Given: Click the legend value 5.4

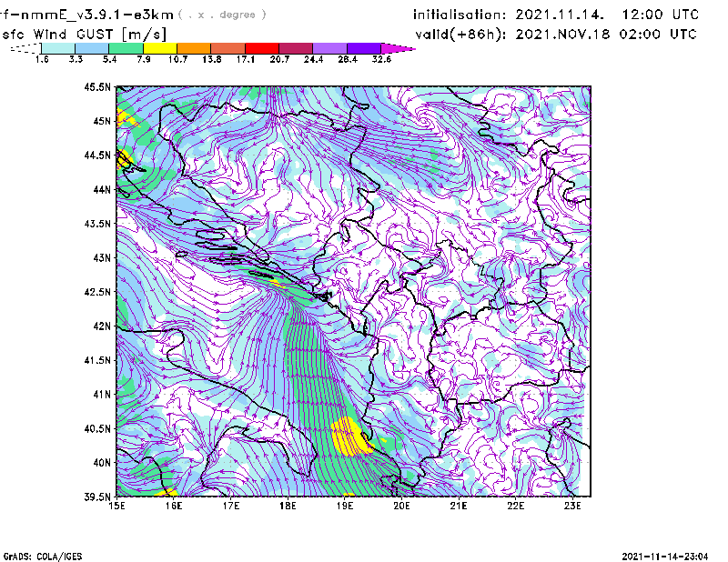Looking at the screenshot, I should [x=109, y=59].
